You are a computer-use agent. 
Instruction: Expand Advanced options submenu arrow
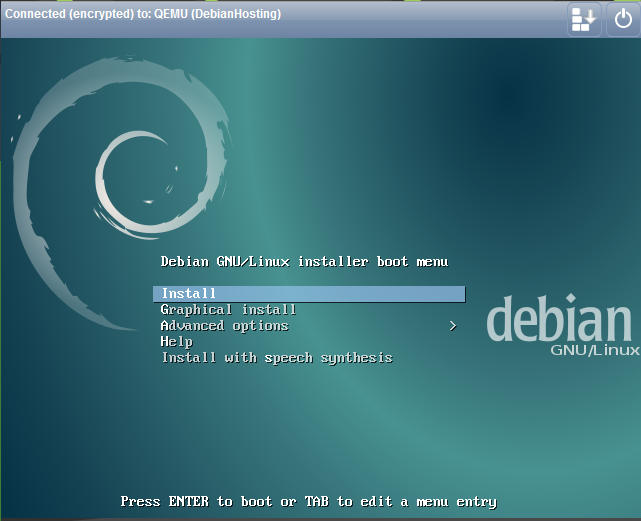click(x=452, y=326)
